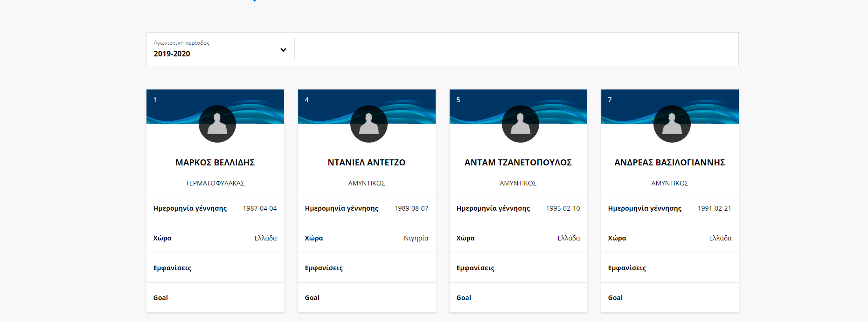Screen dimensions: 868x322
Task: Click jersey number 1 on first card
Action: (155, 100)
